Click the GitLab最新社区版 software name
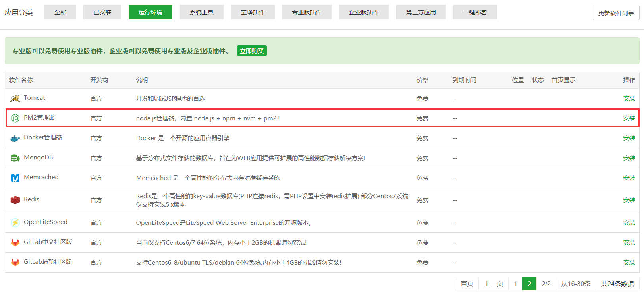Image resolution: width=644 pixels, height=296 pixels. tap(48, 262)
